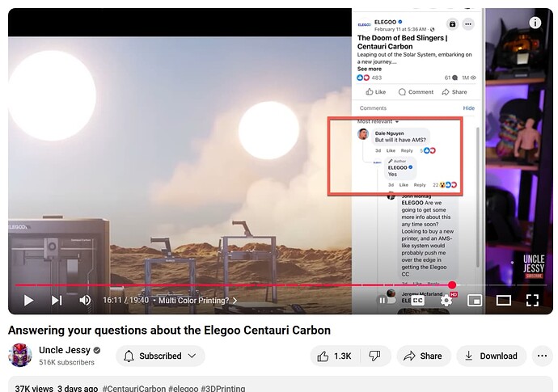
Task: Open video settings gear
Action: [446, 300]
